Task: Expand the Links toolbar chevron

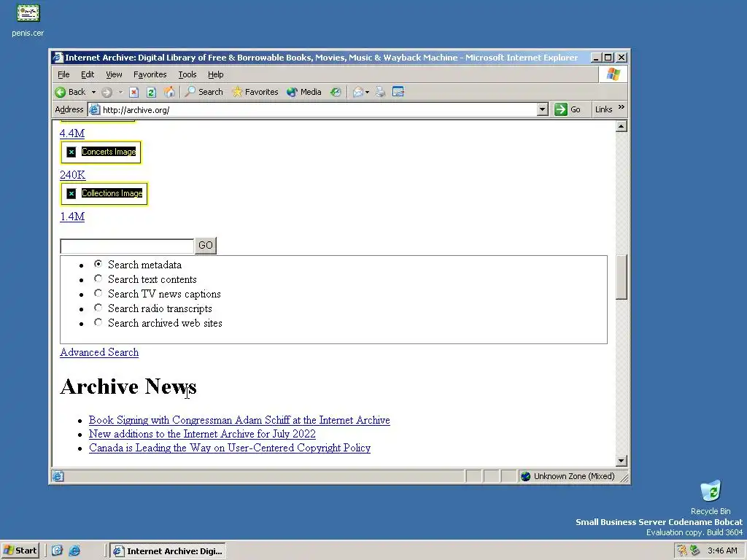Action: (621, 108)
